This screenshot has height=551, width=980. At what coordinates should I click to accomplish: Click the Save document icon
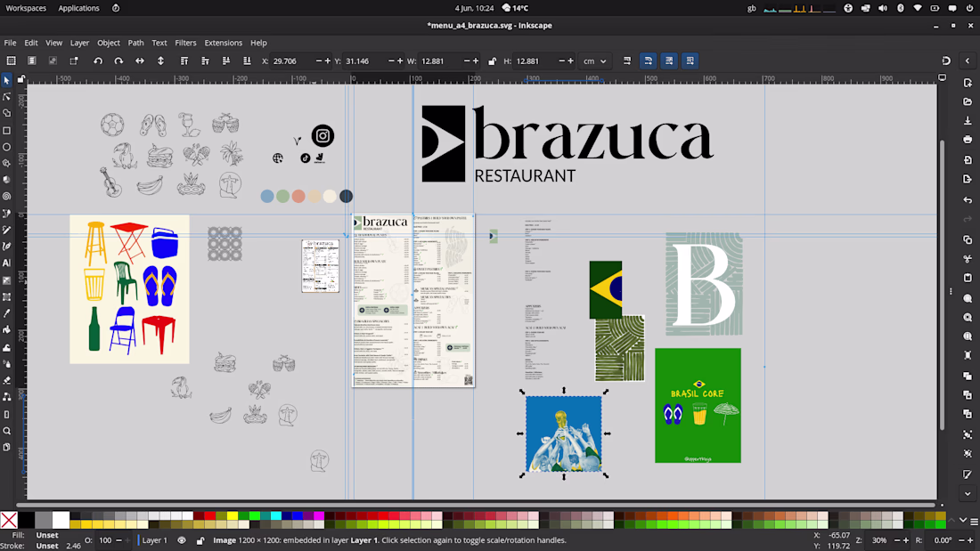[968, 120]
